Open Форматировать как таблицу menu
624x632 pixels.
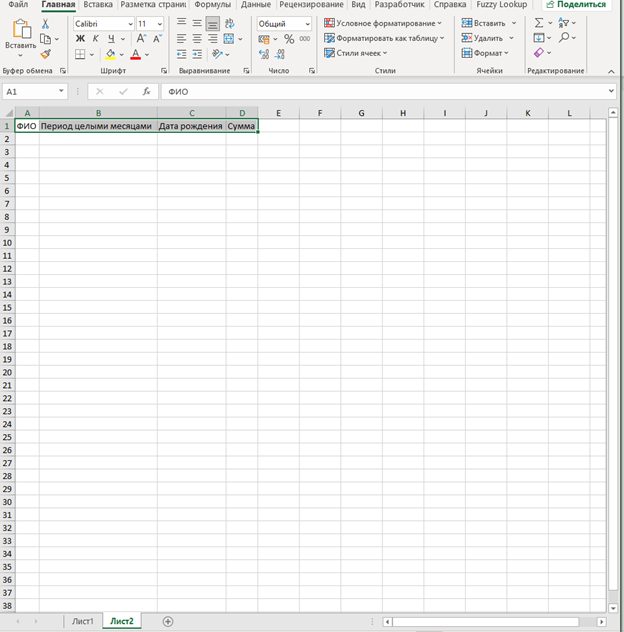(384, 38)
